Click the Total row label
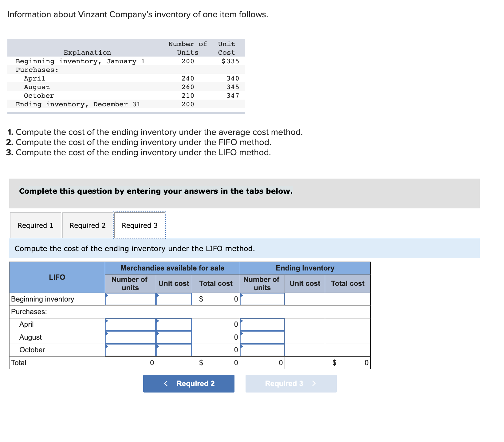 (x=19, y=363)
